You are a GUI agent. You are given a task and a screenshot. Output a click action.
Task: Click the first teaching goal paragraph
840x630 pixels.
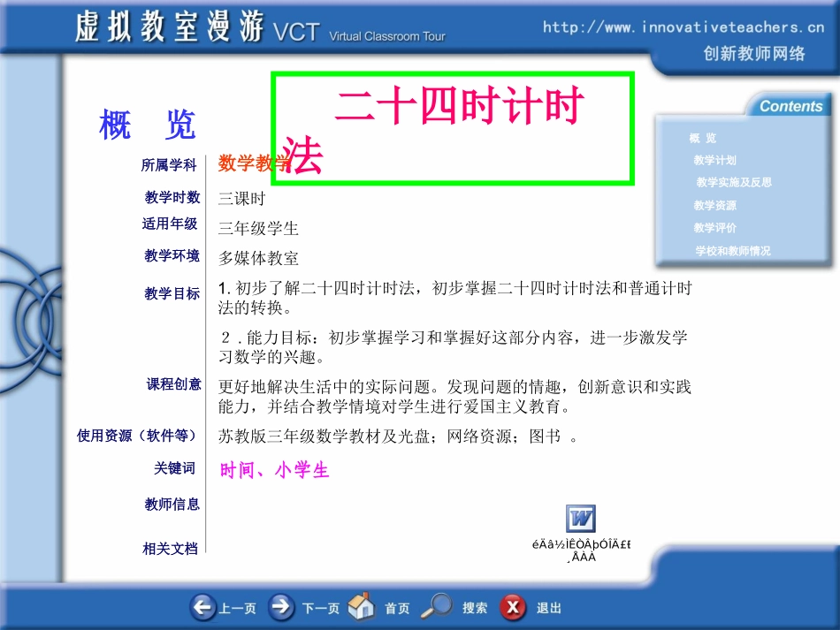point(455,298)
